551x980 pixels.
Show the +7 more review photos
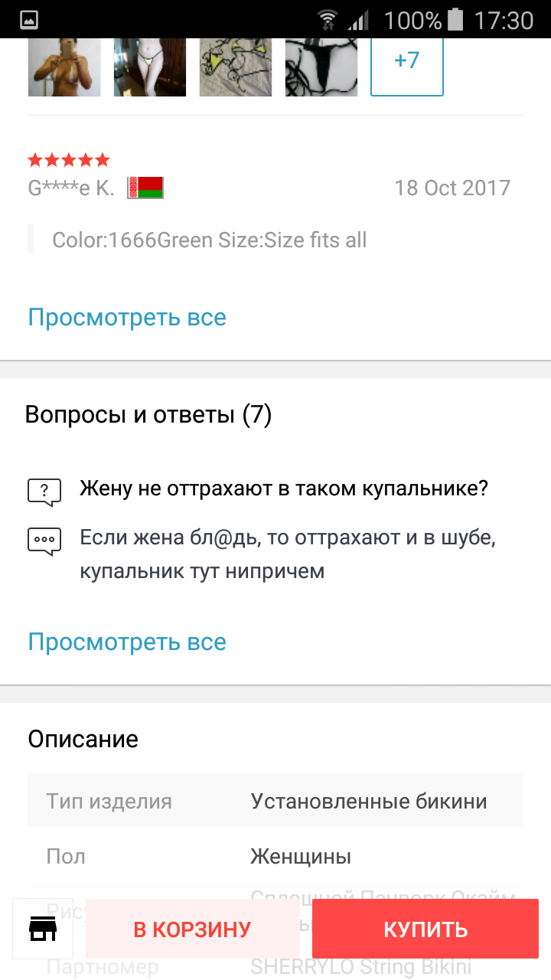(x=407, y=67)
